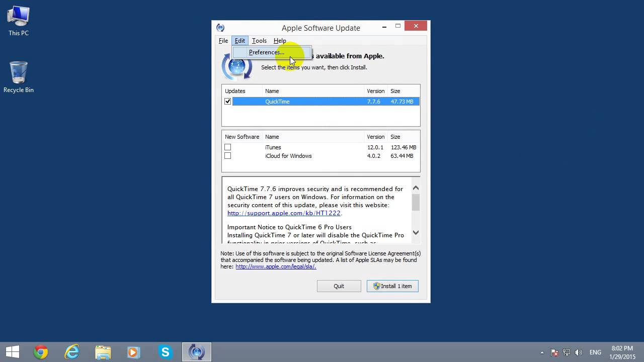Choose Preferences... from Edit menu
This screenshot has width=644, height=362.
point(272,52)
